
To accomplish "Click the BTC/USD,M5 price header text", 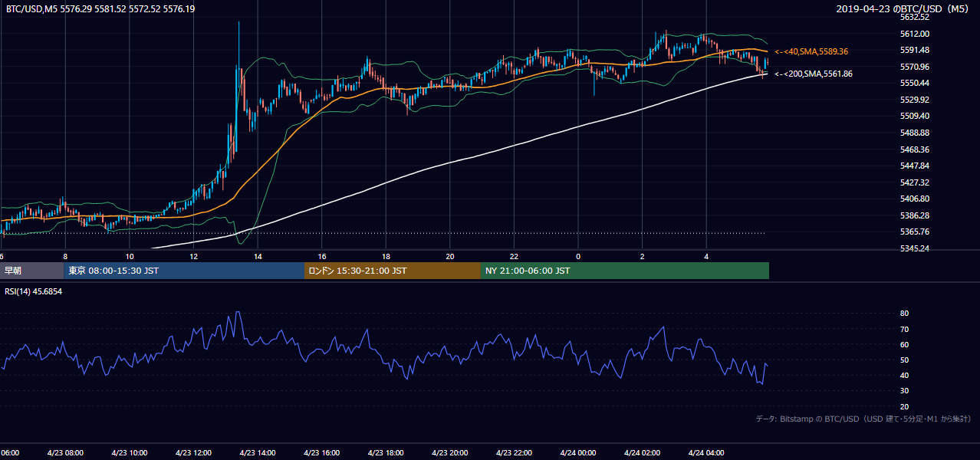I will 100,9.
